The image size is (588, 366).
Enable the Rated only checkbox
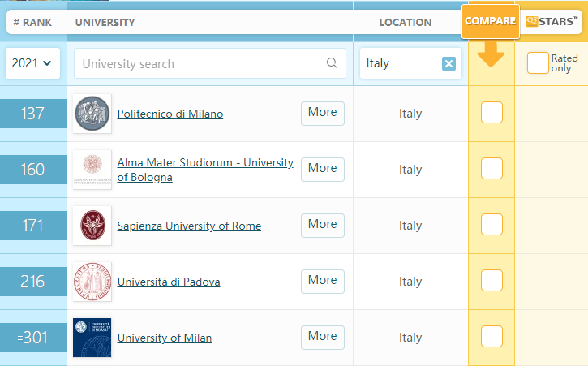[x=538, y=62]
